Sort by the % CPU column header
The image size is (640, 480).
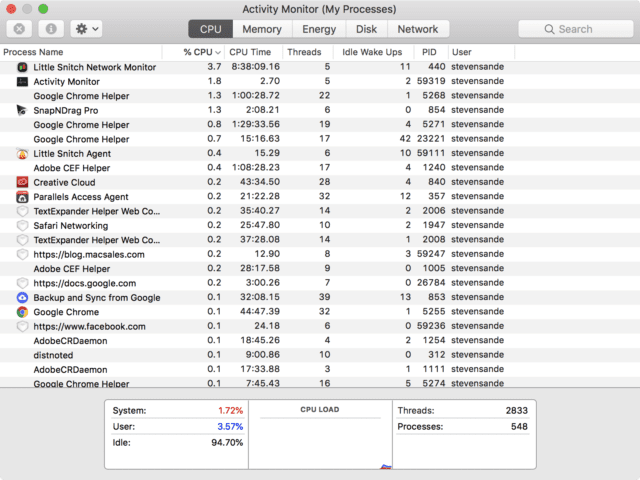pyautogui.click(x=198, y=52)
